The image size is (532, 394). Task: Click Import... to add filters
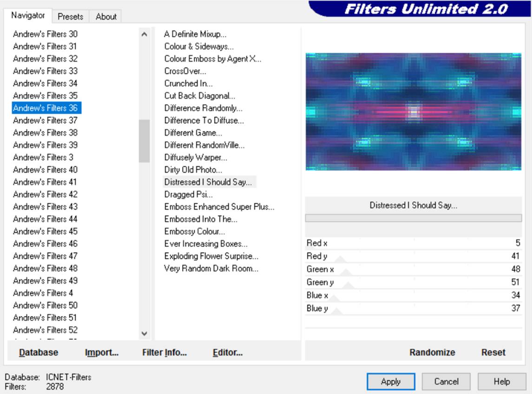pyautogui.click(x=101, y=352)
